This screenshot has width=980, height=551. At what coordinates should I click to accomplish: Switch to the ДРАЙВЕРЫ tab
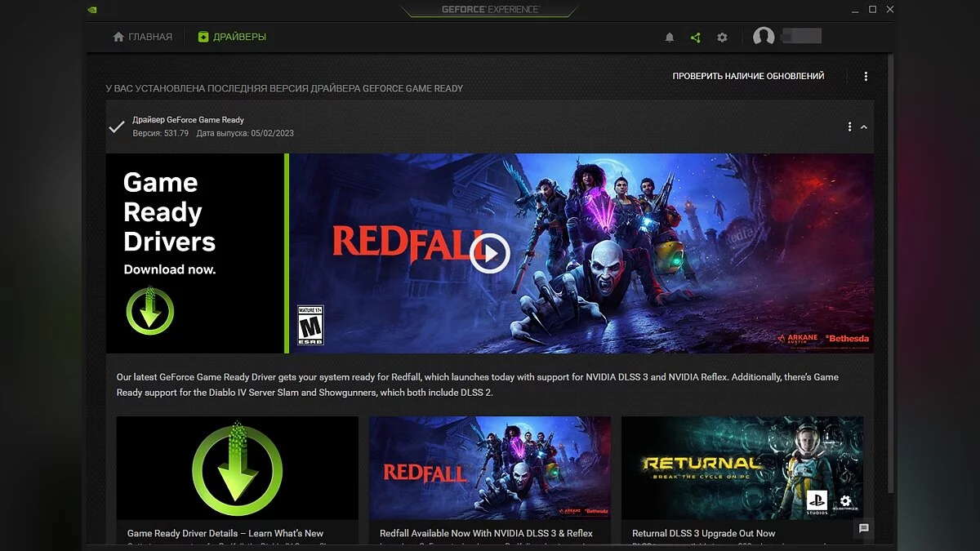tap(232, 37)
